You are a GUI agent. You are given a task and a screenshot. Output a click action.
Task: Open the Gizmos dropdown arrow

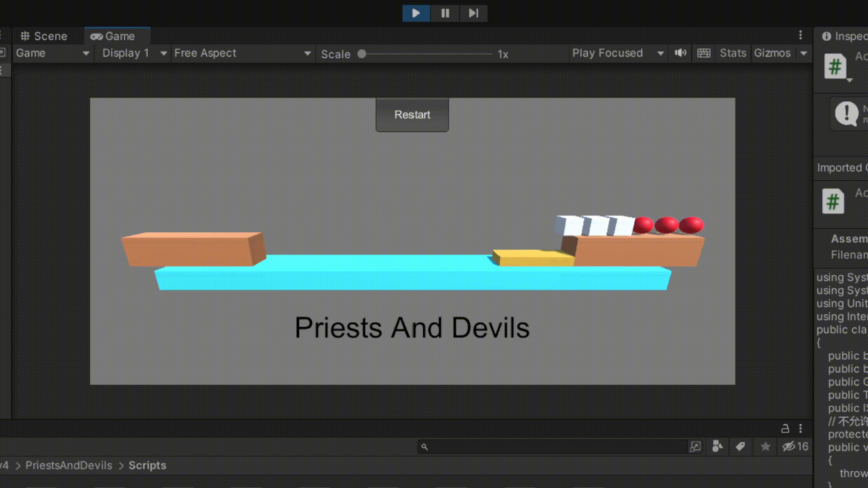point(804,53)
